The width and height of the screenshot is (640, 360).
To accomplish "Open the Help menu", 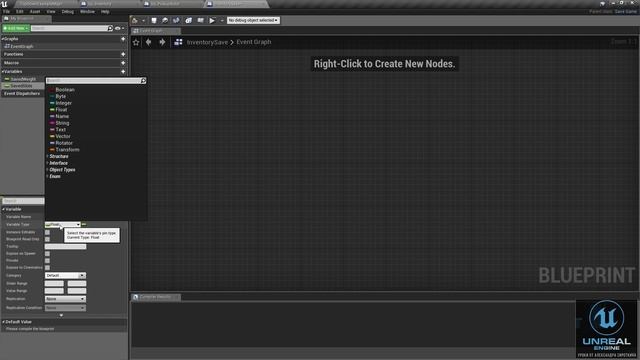I will (105, 11).
